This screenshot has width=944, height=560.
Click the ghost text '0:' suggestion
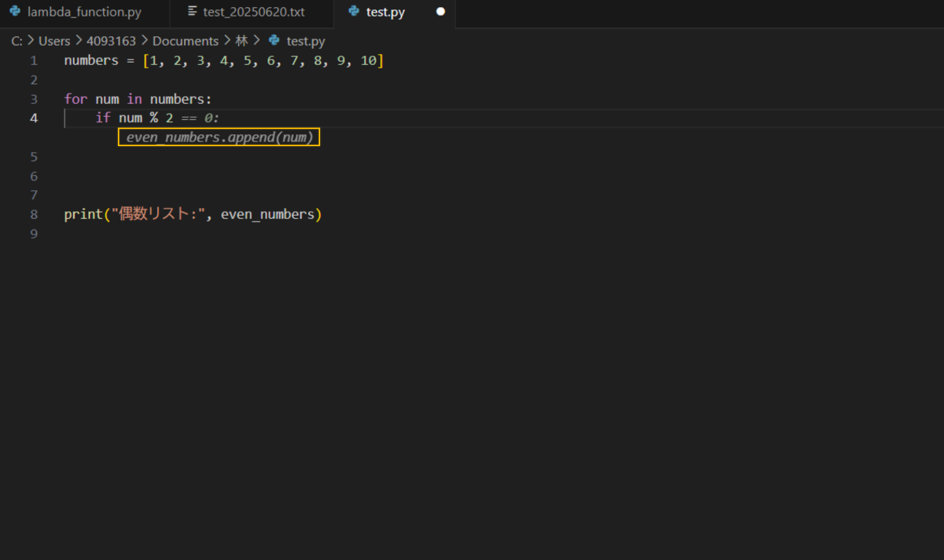click(x=211, y=118)
